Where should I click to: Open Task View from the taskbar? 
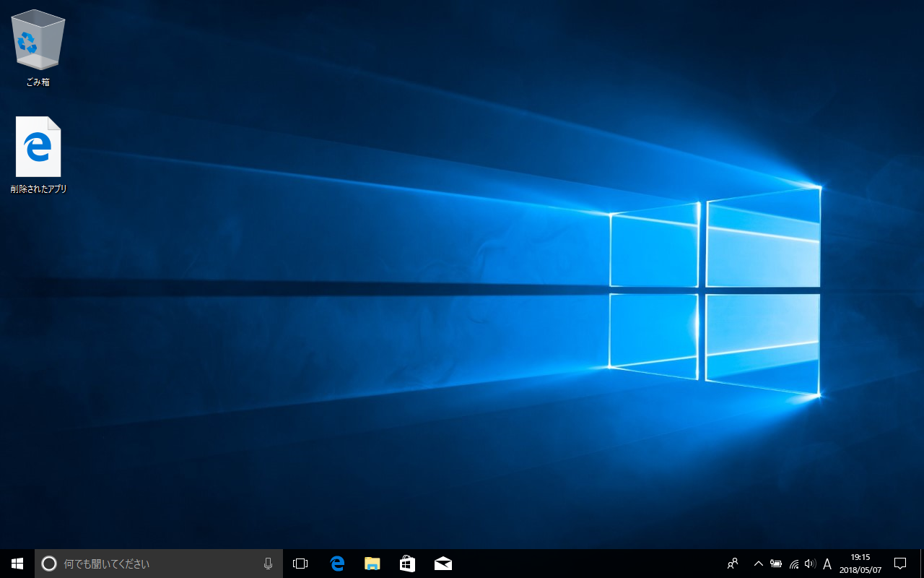click(300, 564)
